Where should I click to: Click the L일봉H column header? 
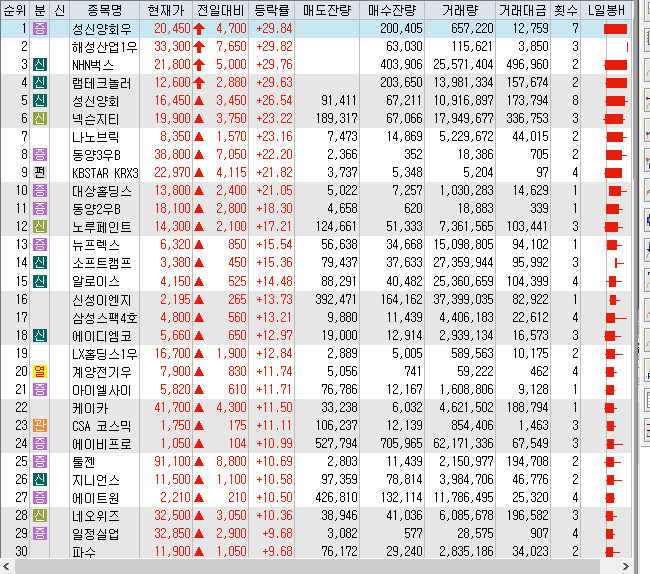[606, 10]
